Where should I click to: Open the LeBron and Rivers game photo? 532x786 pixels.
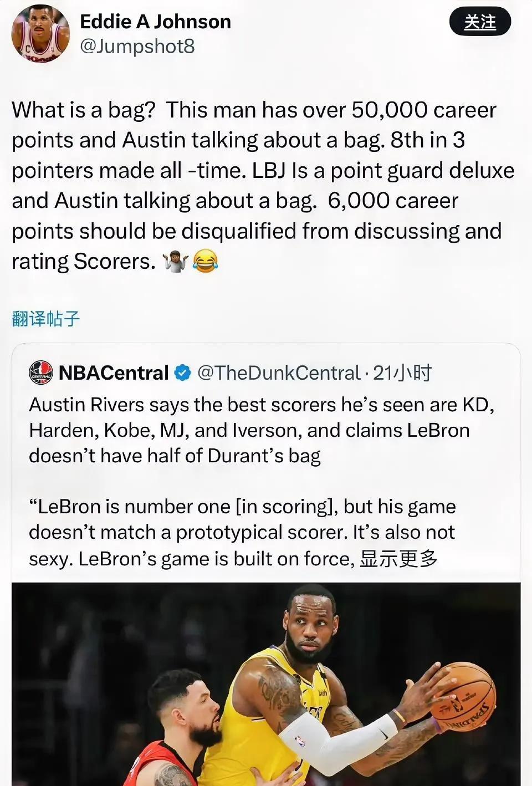click(266, 684)
